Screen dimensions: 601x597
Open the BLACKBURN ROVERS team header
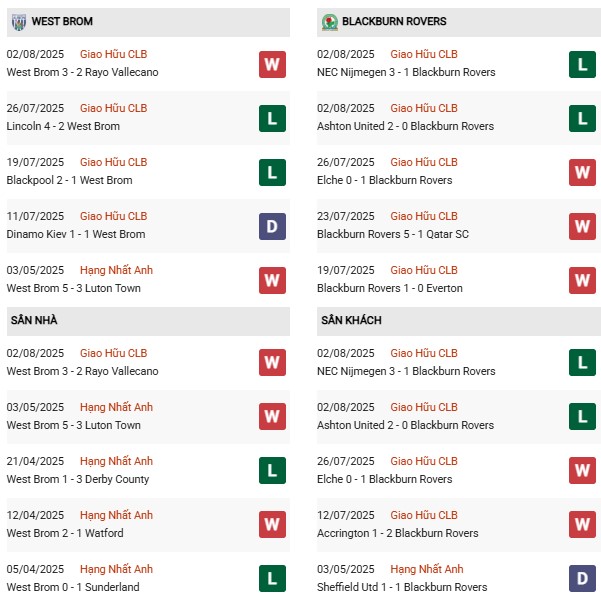pyautogui.click(x=394, y=21)
